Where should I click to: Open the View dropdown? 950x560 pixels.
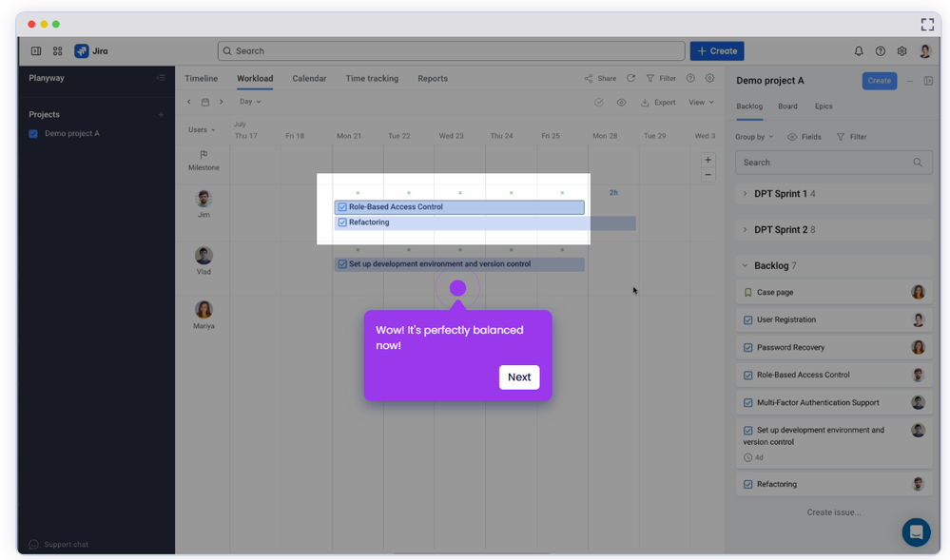point(701,103)
